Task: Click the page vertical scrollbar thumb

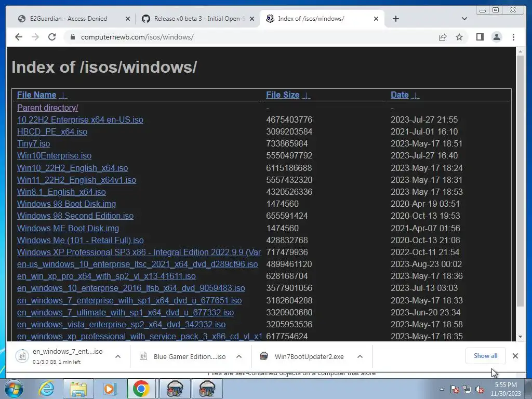Action: [x=520, y=181]
